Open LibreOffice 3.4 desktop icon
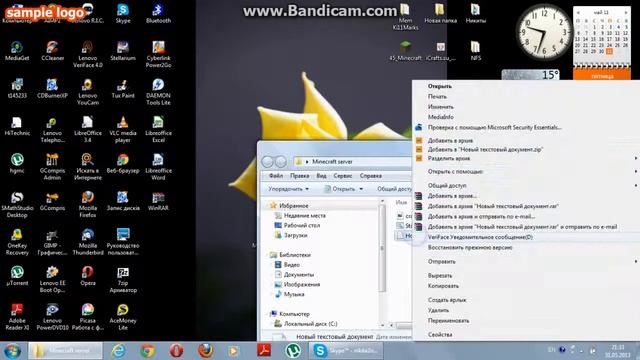Image resolution: width=640 pixels, height=360 pixels. [x=88, y=129]
